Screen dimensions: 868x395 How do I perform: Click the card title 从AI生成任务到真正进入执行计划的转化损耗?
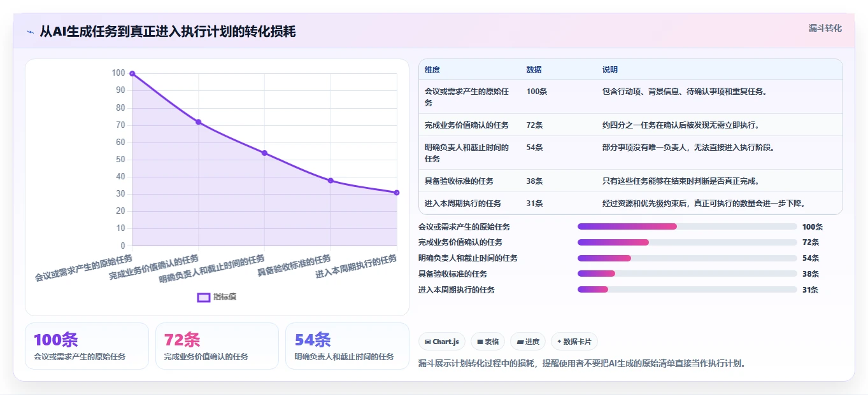click(x=167, y=32)
